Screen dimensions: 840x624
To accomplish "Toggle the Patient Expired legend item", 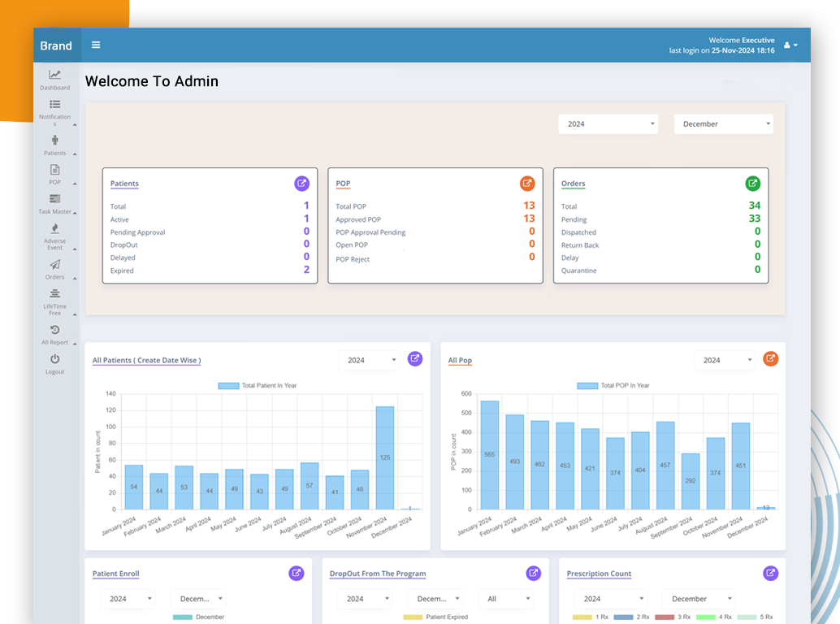I will pos(435,617).
